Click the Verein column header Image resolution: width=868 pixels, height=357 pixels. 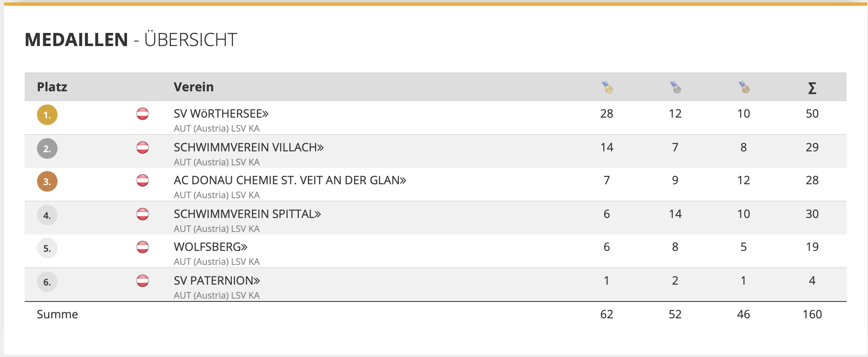click(x=194, y=87)
